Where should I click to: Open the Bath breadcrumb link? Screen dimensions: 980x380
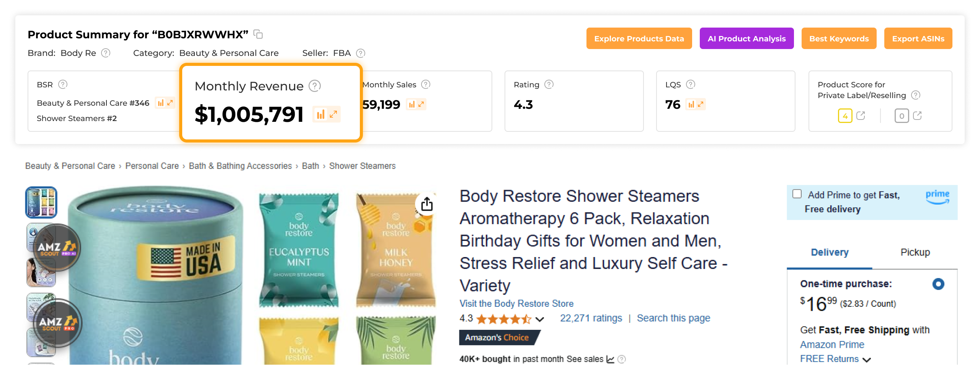310,166
